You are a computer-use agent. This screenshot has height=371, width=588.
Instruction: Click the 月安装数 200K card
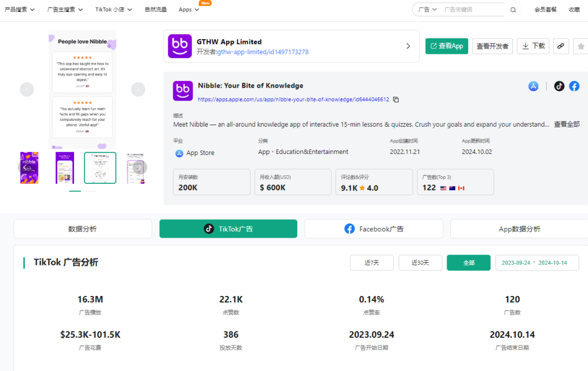pos(211,182)
